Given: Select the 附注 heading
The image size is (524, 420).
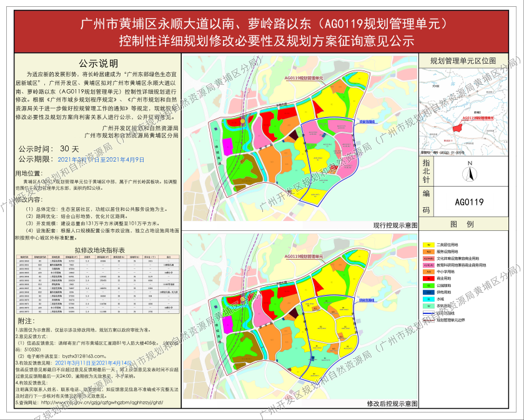Looking at the screenshot, I should [26, 321].
